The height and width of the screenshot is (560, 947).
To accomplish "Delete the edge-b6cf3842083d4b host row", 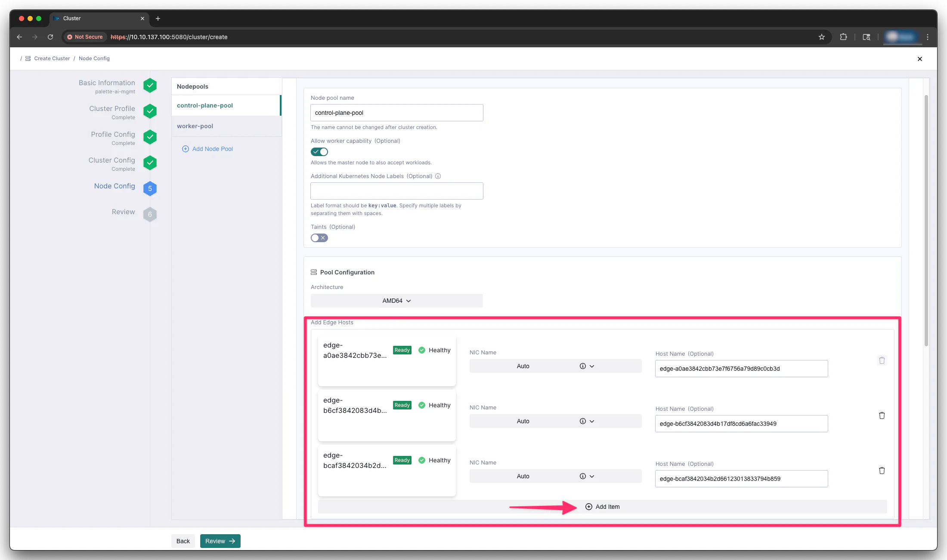I will pyautogui.click(x=882, y=415).
